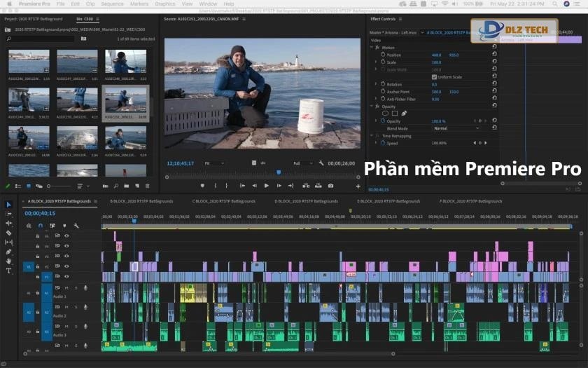This screenshot has width=588, height=368.
Task: Click Add Marker in Source monitor
Action: tap(202, 186)
